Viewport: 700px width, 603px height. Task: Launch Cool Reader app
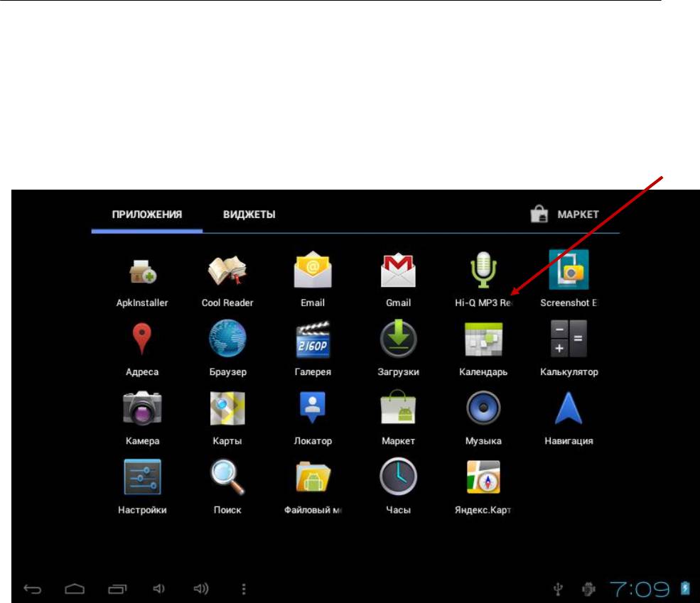[x=227, y=272]
